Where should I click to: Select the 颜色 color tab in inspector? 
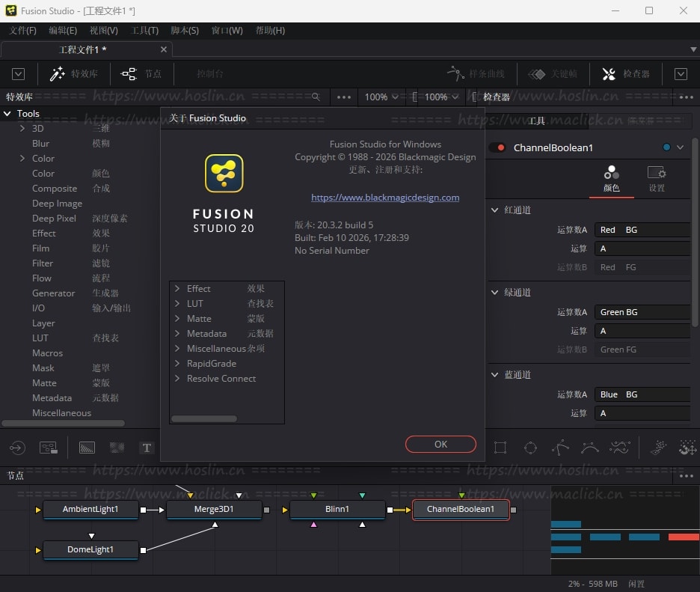click(612, 179)
